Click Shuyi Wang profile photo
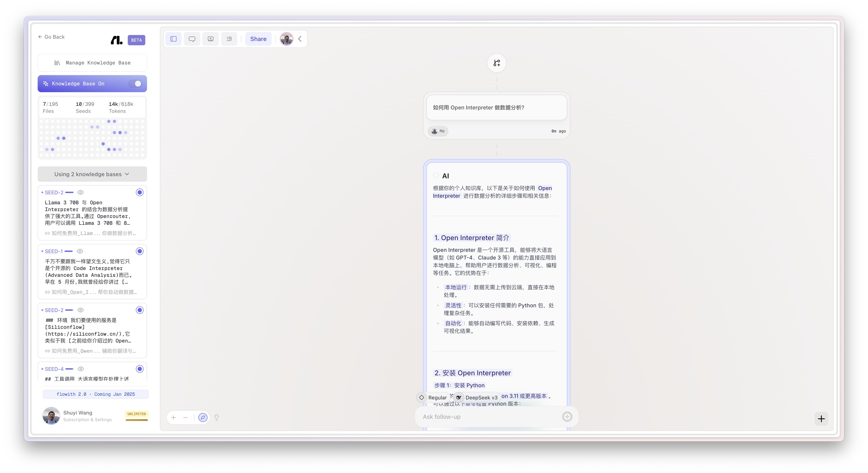The image size is (868, 473). coord(51,416)
